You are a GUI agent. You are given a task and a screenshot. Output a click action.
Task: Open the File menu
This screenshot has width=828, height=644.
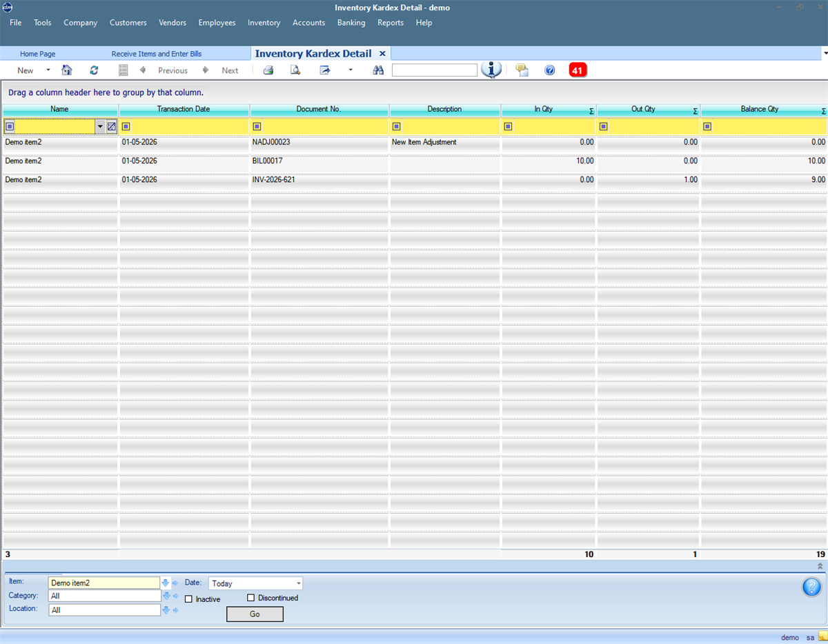[16, 23]
